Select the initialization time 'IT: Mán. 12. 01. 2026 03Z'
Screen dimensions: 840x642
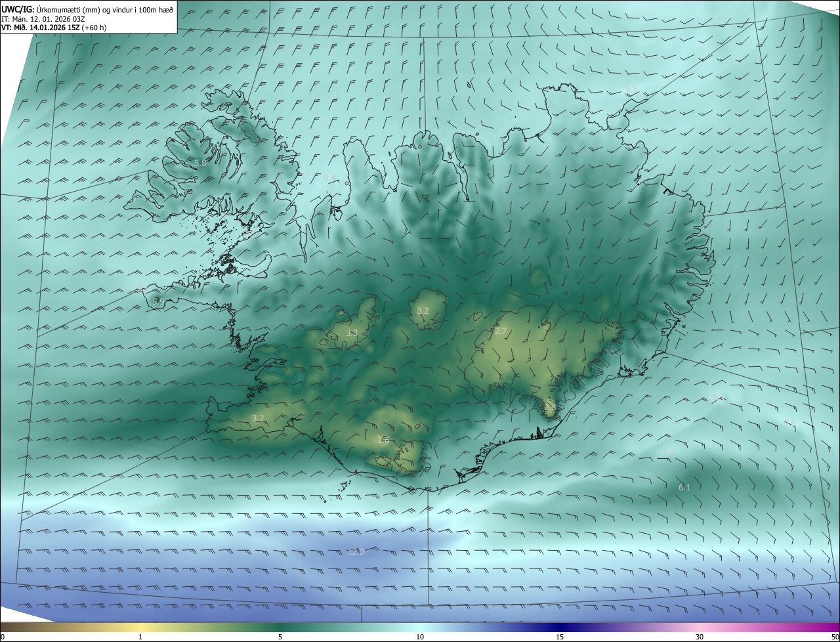click(x=43, y=18)
